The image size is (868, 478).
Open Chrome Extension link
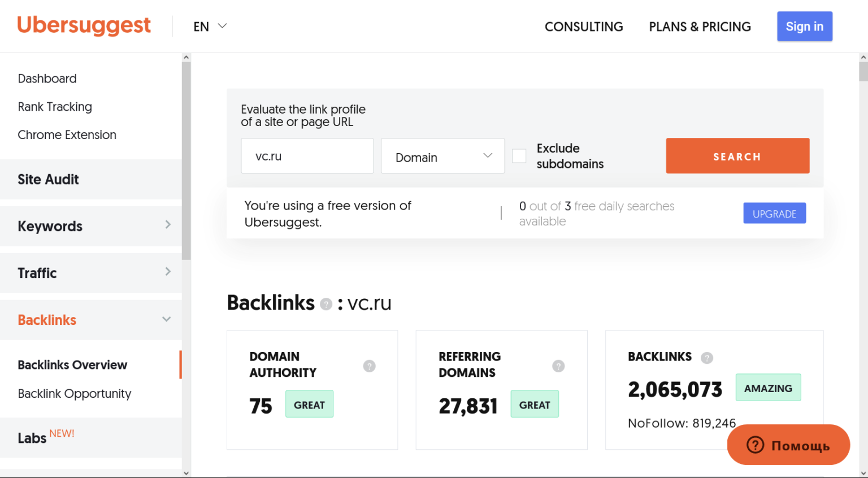click(67, 135)
